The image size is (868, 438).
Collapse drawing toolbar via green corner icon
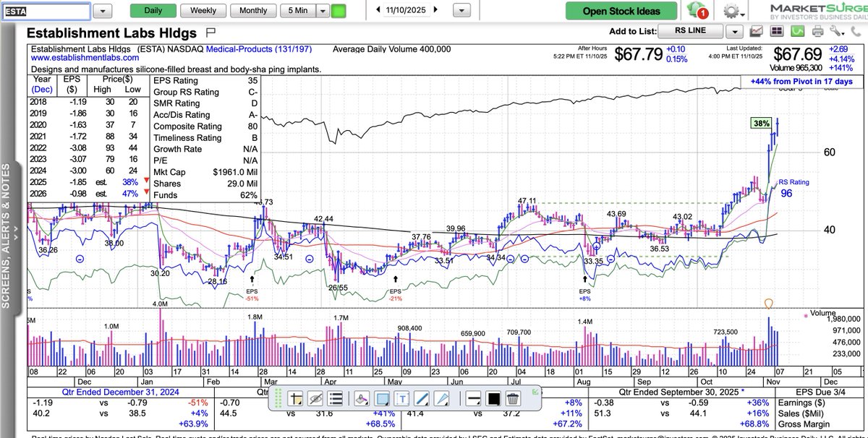[x=535, y=392]
